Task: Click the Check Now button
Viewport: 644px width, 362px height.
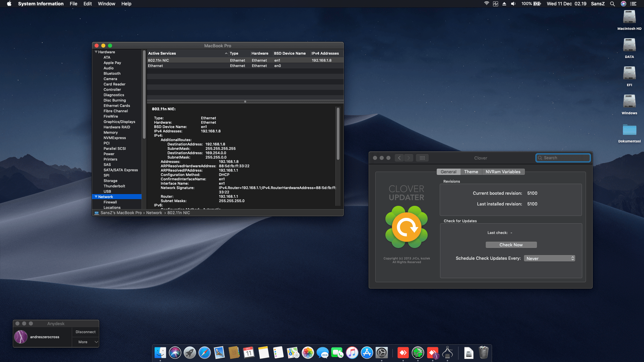Action: pyautogui.click(x=511, y=245)
